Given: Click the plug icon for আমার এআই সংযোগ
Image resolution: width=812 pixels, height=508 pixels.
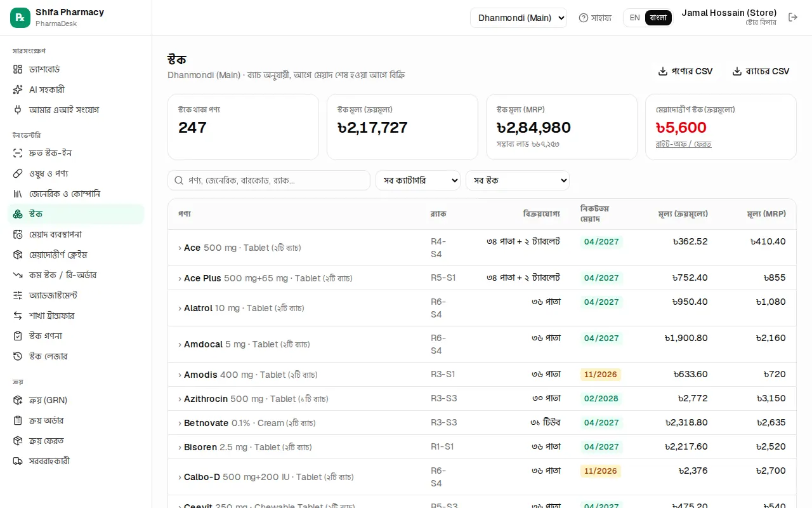Looking at the screenshot, I should tap(18, 110).
